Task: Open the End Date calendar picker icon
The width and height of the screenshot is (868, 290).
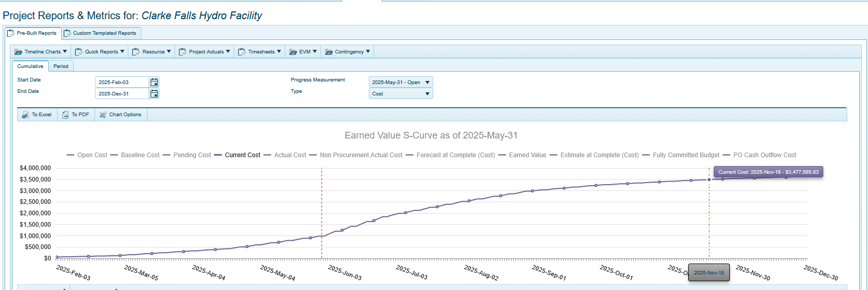Action: [154, 94]
